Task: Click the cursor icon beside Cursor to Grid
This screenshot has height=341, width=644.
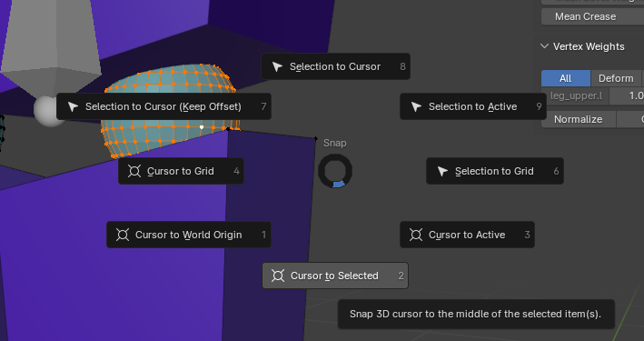Action: [134, 171]
